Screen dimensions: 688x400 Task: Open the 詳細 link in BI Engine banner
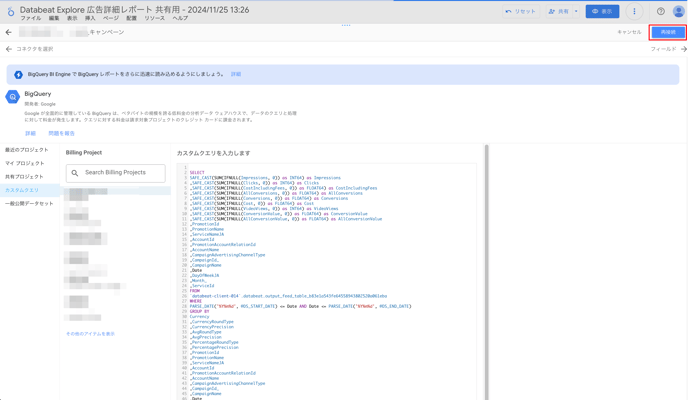(x=236, y=74)
